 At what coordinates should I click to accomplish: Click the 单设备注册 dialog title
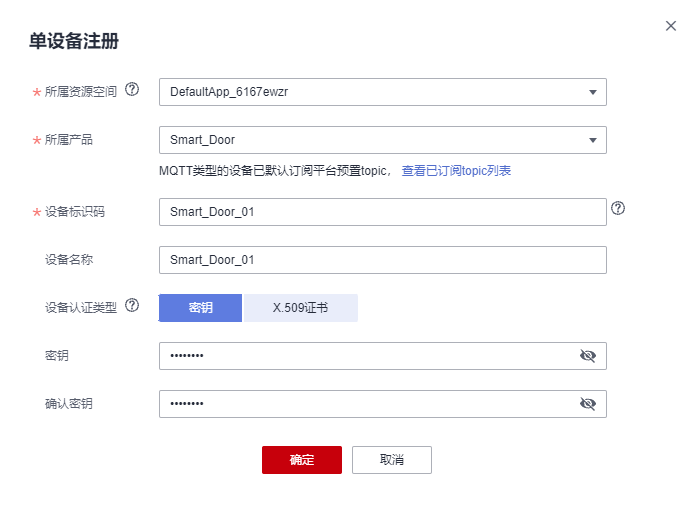(x=75, y=41)
